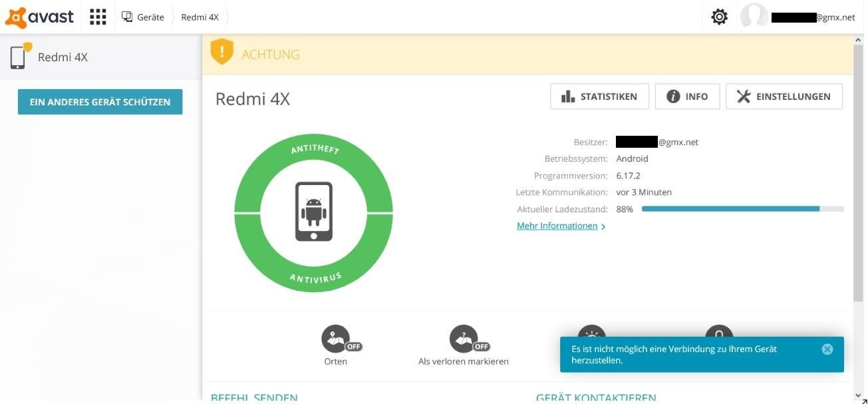Click the user avatar picture

point(754,17)
